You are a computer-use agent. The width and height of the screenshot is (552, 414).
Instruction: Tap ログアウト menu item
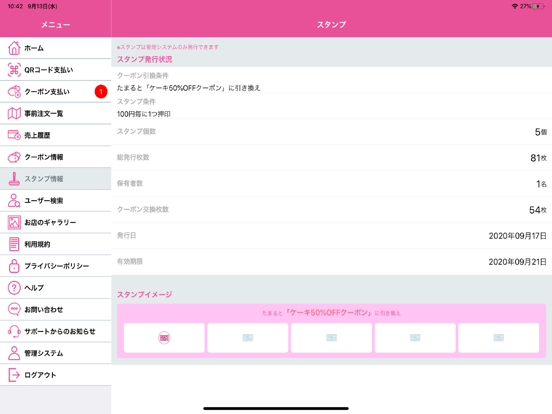pyautogui.click(x=56, y=375)
